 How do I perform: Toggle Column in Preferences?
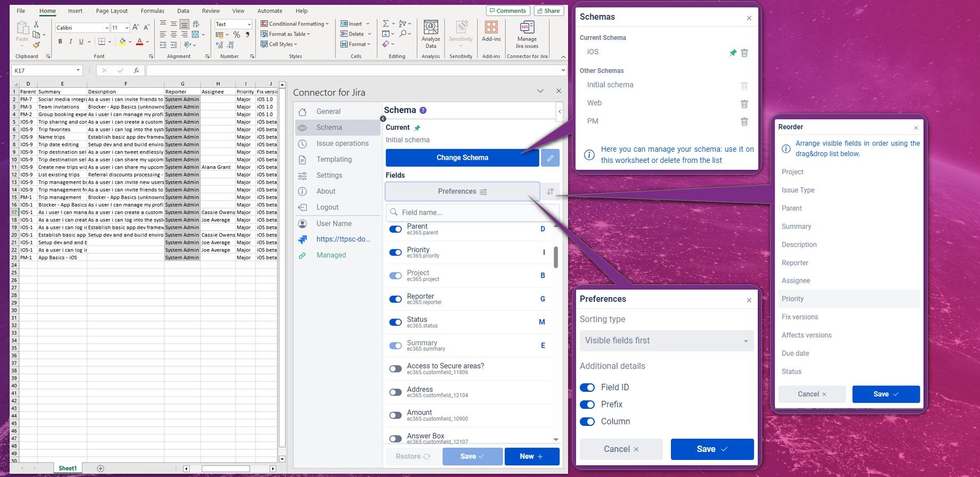(x=587, y=422)
